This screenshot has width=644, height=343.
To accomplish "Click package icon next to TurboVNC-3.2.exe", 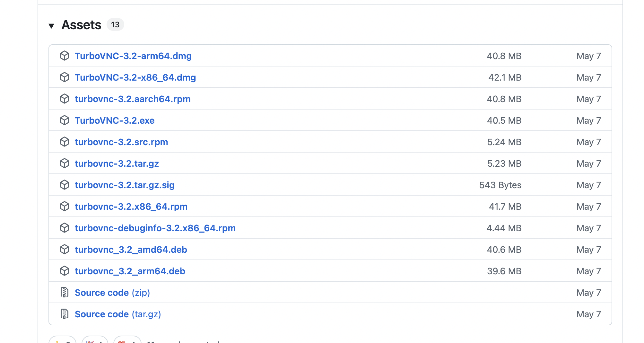I will pyautogui.click(x=65, y=120).
